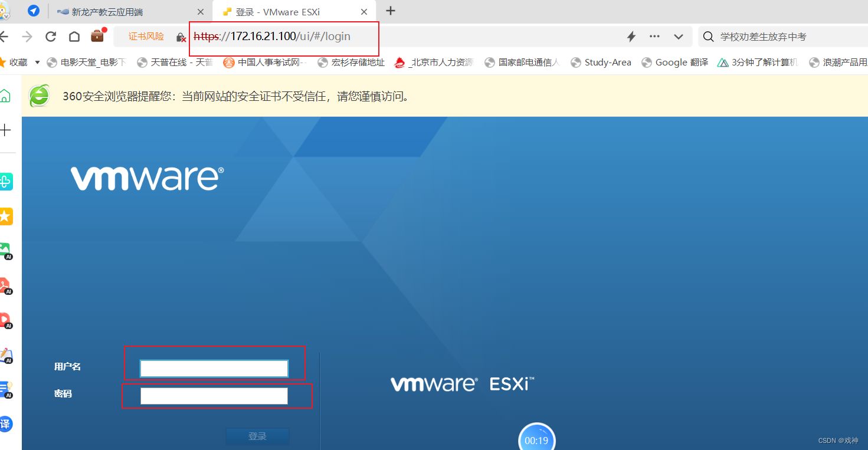The height and width of the screenshot is (450, 868).
Task: Open the blue AI document sidebar tool
Action: pyautogui.click(x=5, y=389)
